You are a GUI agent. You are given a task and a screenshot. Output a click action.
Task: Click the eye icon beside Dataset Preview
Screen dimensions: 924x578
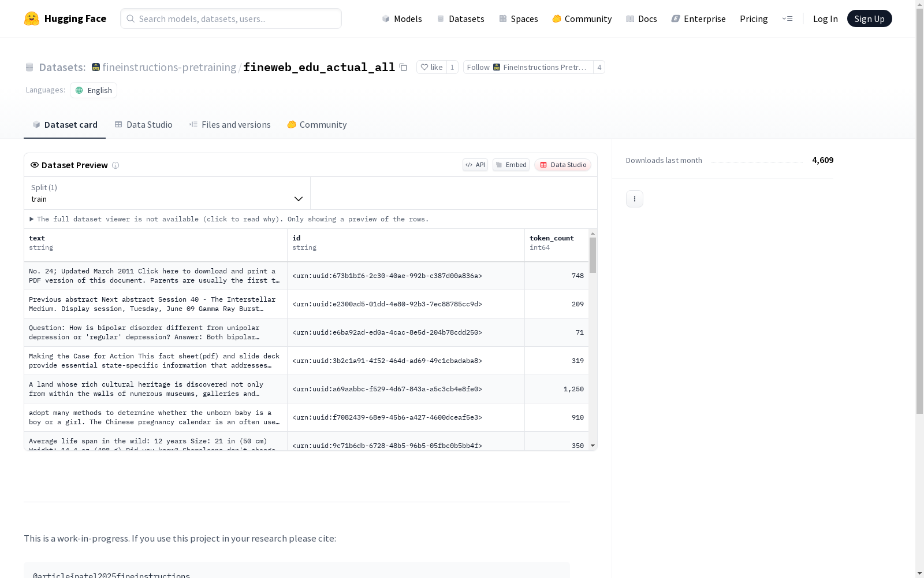(x=35, y=165)
